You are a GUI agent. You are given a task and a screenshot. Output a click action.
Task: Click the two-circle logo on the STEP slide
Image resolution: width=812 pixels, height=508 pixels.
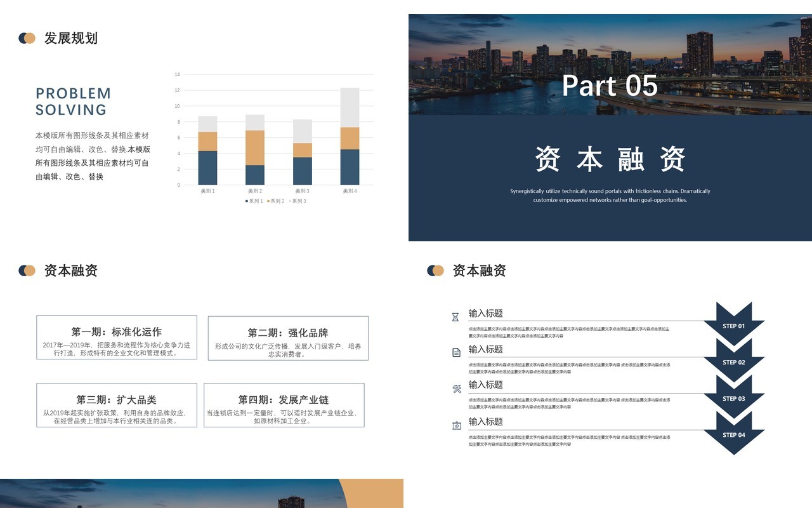435,271
